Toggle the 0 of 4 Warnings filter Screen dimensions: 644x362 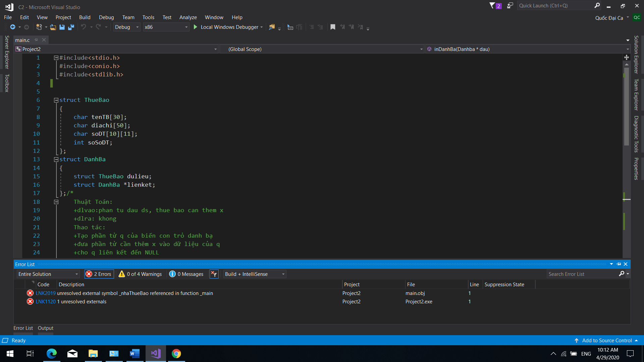[x=141, y=274]
